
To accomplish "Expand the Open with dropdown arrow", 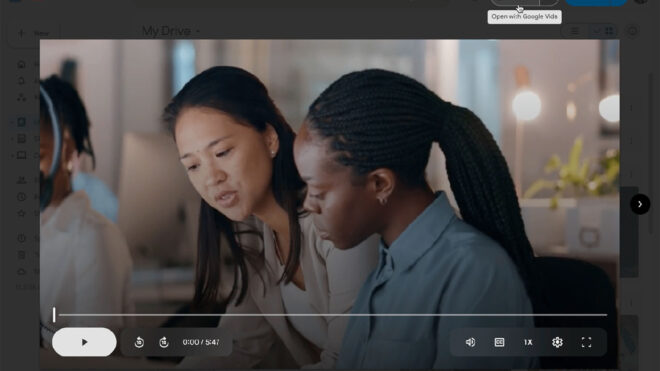I will tap(549, 2).
